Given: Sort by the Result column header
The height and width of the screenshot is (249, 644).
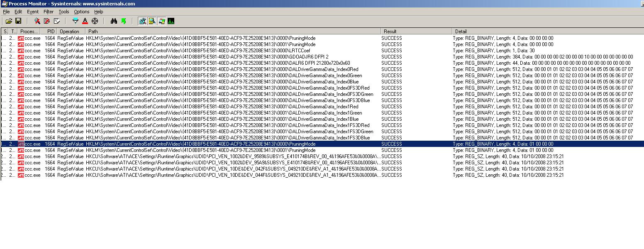Looking at the screenshot, I should tap(416, 31).
